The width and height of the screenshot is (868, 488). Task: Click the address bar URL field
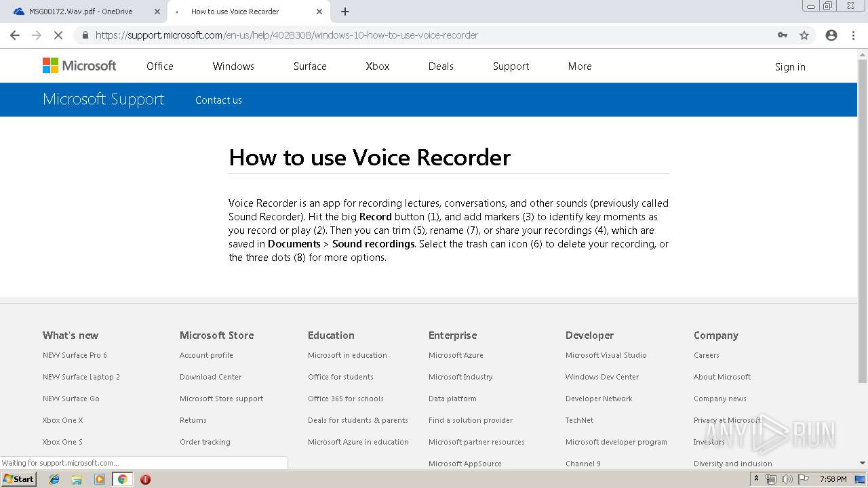[x=434, y=35]
